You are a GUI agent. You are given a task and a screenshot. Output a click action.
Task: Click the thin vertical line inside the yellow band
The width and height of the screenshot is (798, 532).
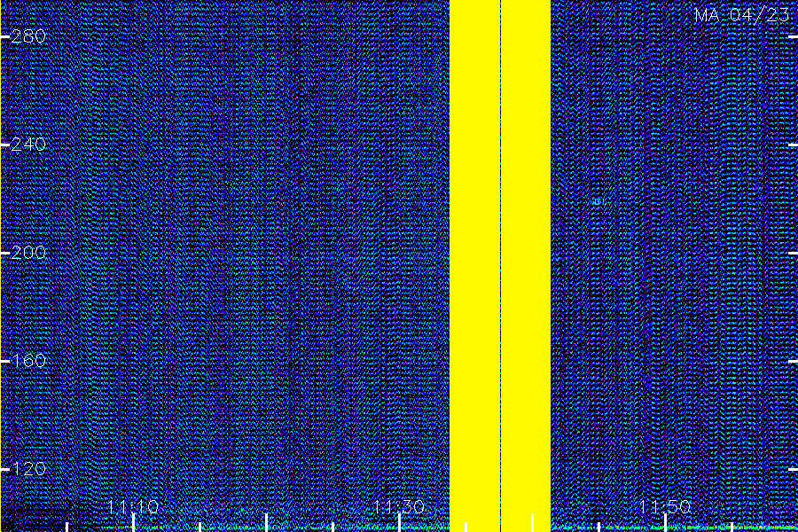click(x=500, y=266)
